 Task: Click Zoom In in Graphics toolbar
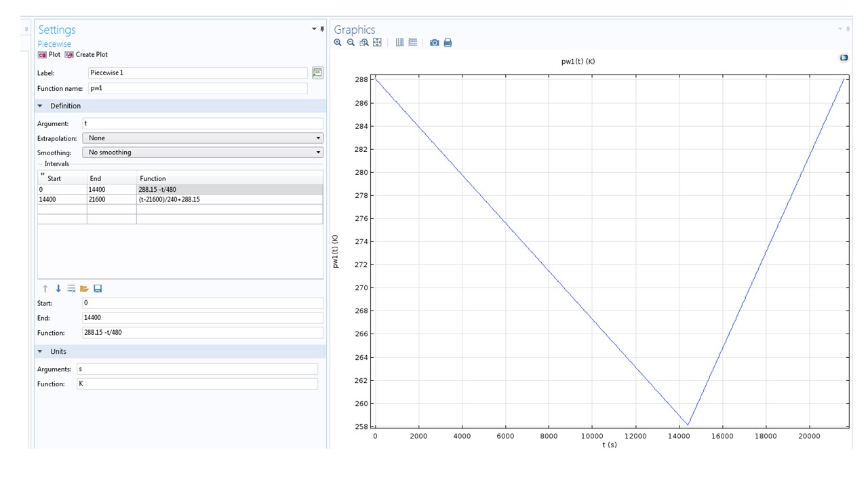pyautogui.click(x=338, y=43)
